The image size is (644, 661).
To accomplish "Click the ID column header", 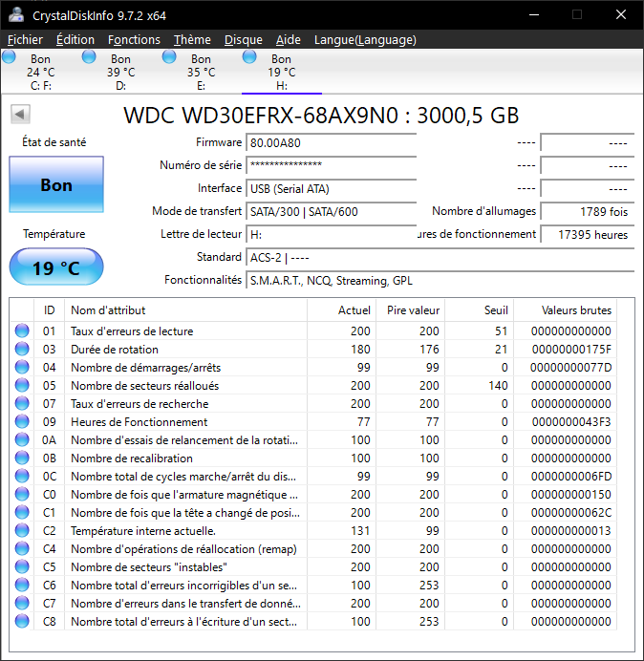I will [x=50, y=310].
